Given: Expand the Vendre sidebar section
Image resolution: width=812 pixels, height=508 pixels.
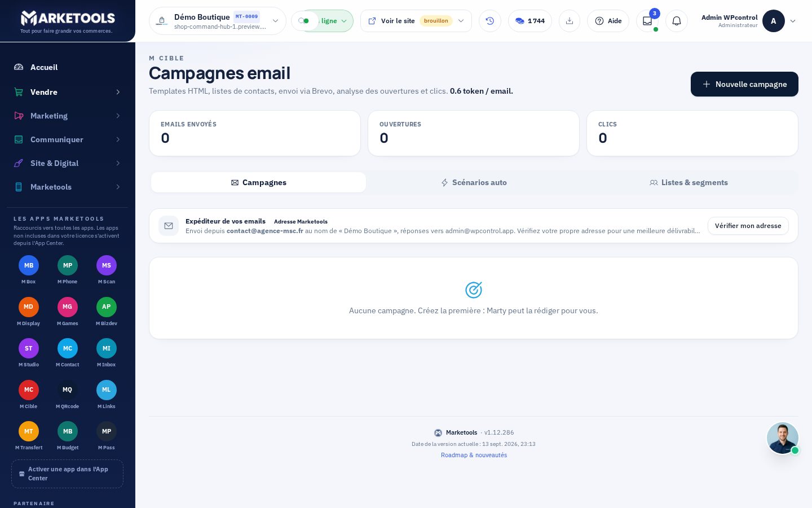Looking at the screenshot, I should pyautogui.click(x=68, y=92).
